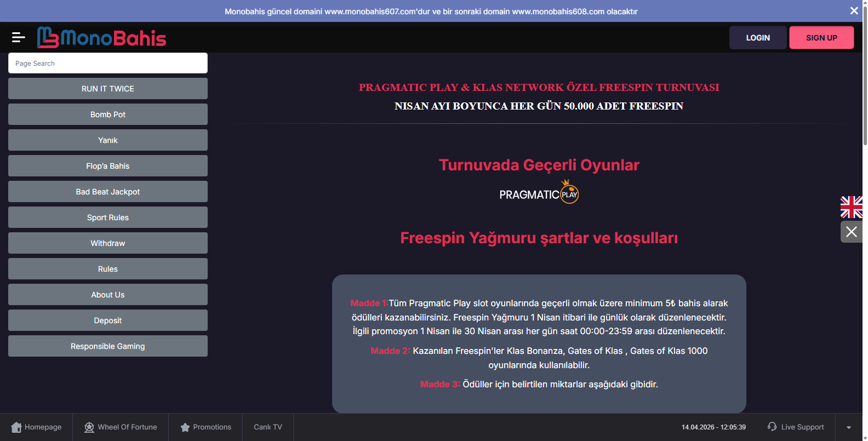This screenshot has height=441, width=868.
Task: Open Canlı TV link
Action: coord(268,427)
